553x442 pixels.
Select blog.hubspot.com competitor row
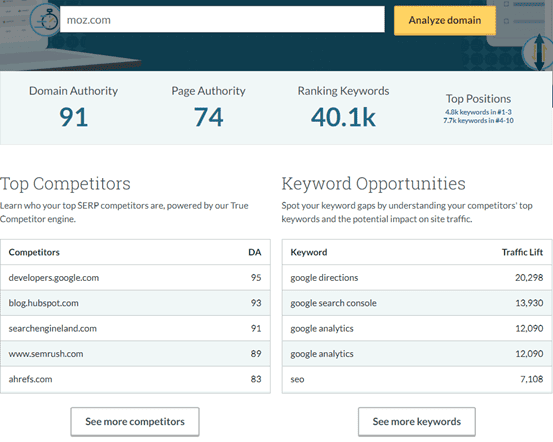click(135, 303)
